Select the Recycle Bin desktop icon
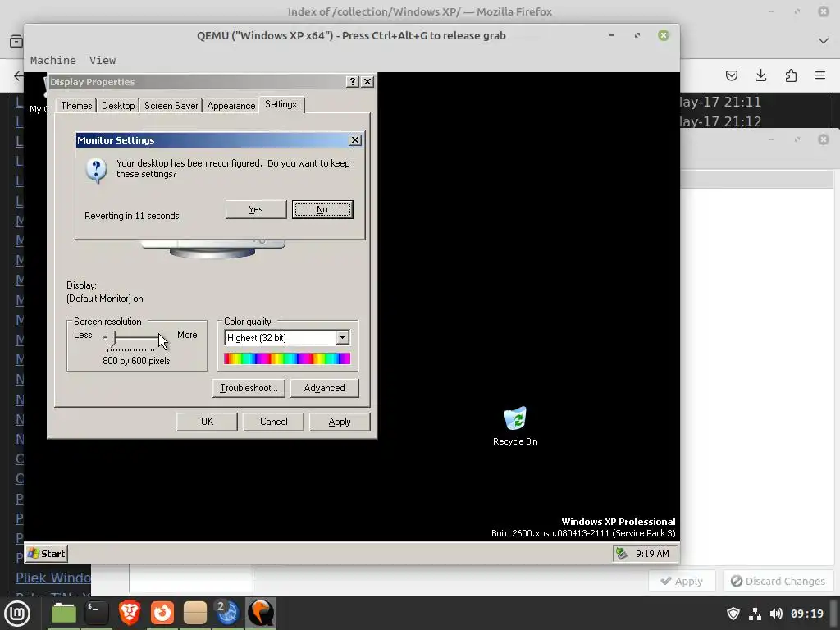Image resolution: width=840 pixels, height=630 pixels. coord(515,426)
